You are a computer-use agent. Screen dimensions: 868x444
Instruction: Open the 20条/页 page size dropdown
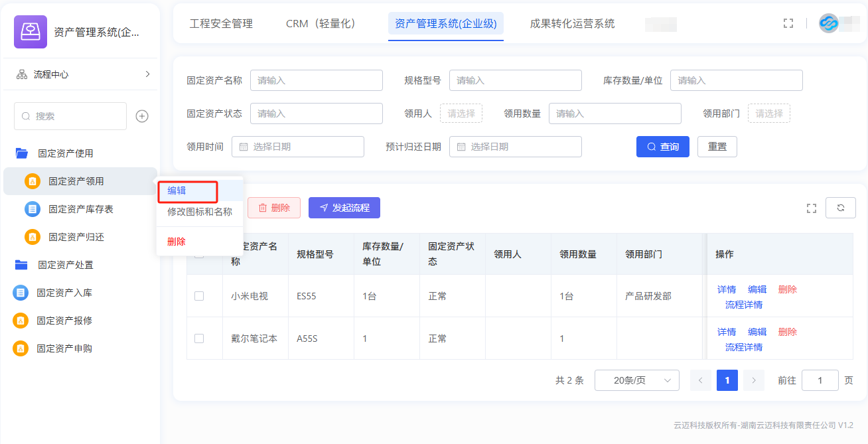coord(636,380)
